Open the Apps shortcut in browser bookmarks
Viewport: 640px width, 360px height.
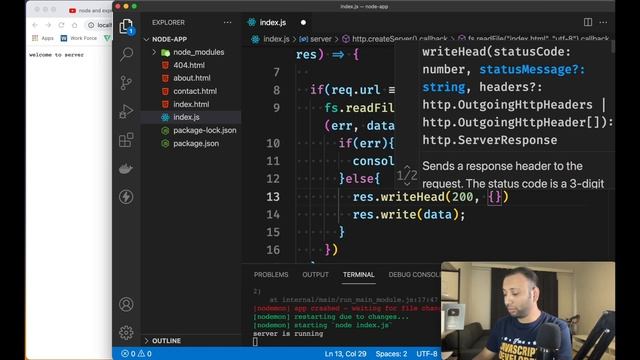click(43, 38)
